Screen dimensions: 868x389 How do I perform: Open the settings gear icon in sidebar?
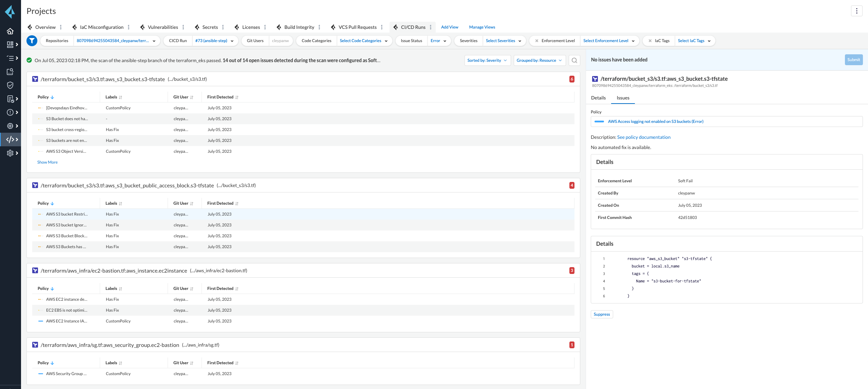tap(10, 153)
